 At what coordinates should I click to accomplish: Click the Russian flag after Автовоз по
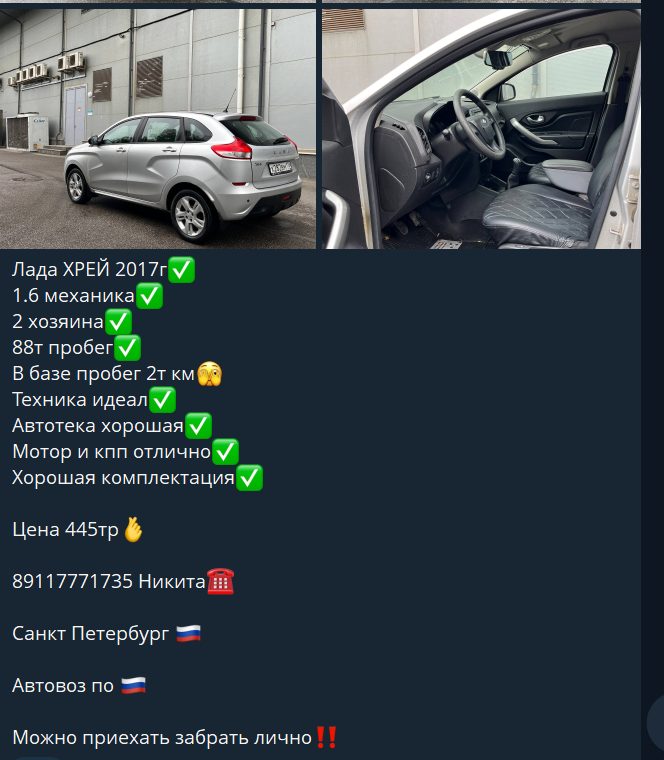click(133, 685)
